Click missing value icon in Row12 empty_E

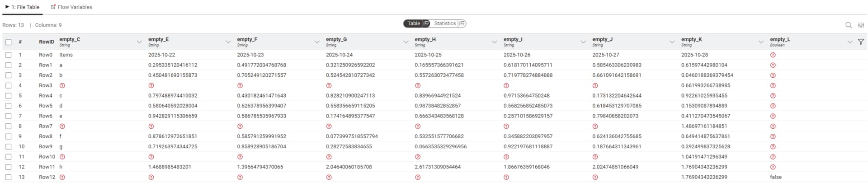click(151, 178)
